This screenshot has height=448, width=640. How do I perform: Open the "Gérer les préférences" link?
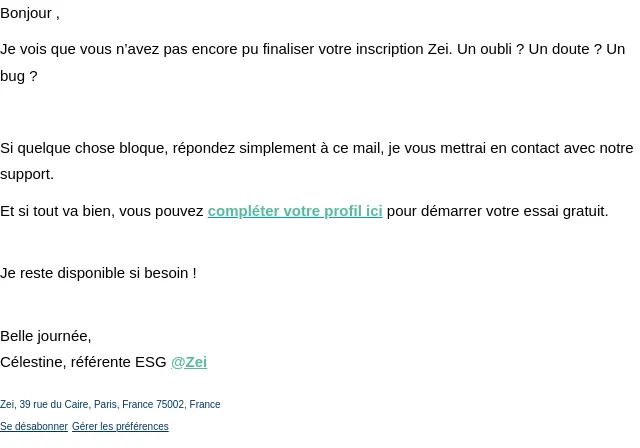point(120,426)
